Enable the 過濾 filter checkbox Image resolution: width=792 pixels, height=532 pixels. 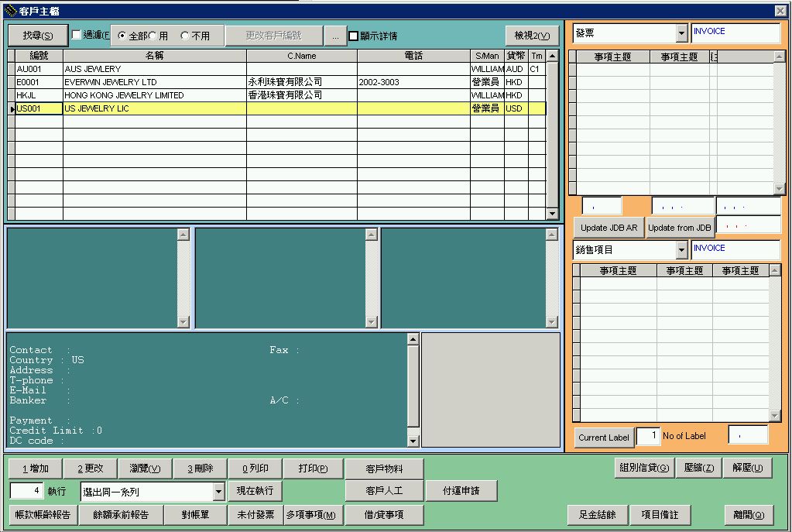point(77,34)
